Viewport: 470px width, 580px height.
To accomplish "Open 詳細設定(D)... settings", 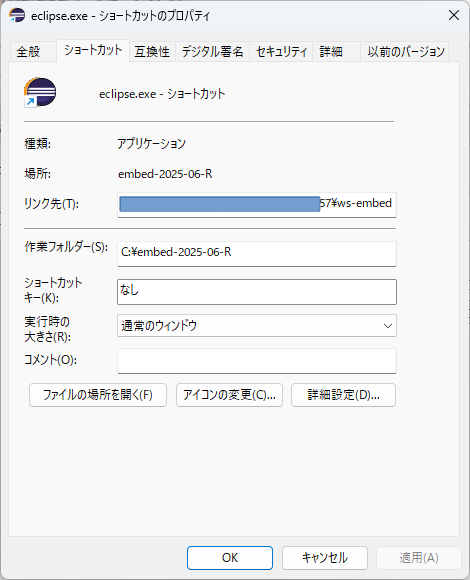I will click(x=343, y=395).
